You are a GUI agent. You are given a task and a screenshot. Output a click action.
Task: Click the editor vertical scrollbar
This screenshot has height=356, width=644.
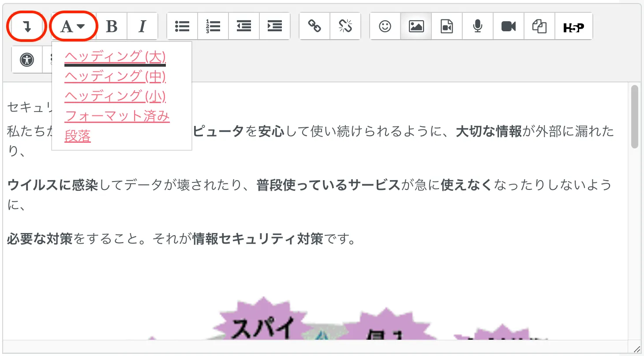point(635,117)
